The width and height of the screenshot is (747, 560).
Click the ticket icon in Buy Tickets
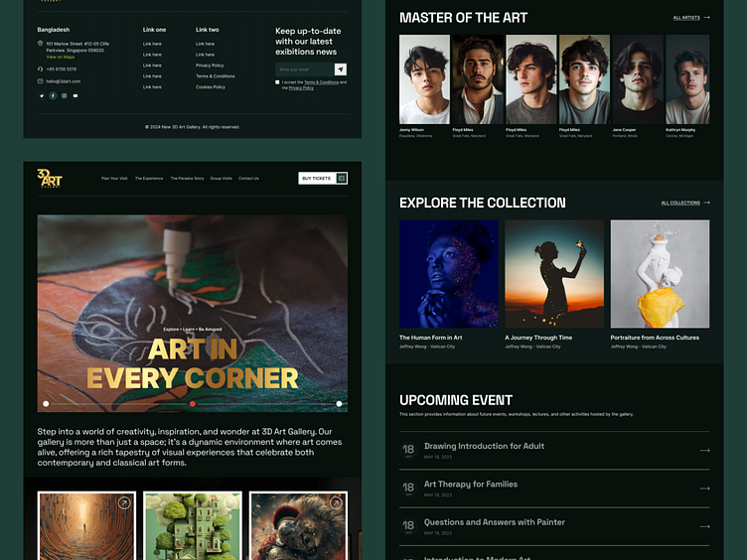pos(341,178)
